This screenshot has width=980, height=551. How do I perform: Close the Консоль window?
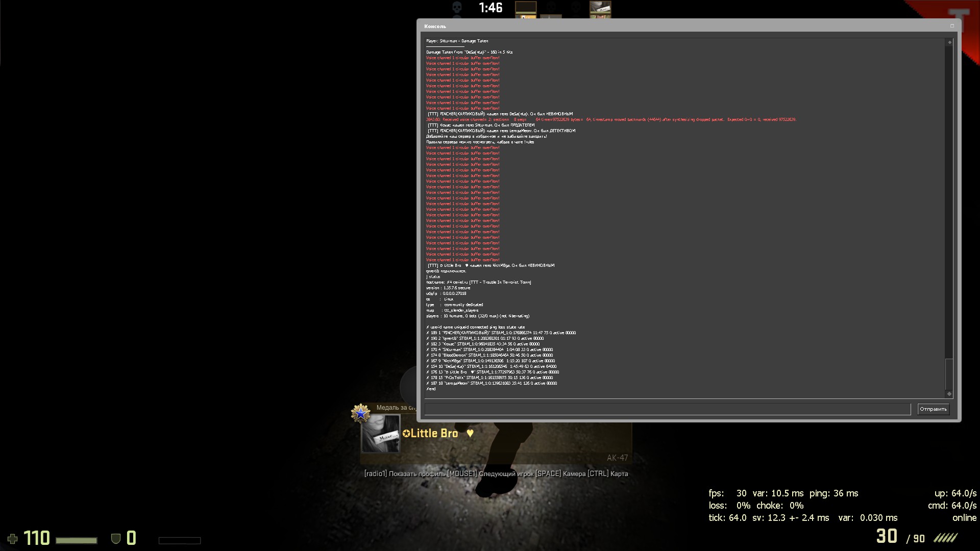tap(952, 26)
